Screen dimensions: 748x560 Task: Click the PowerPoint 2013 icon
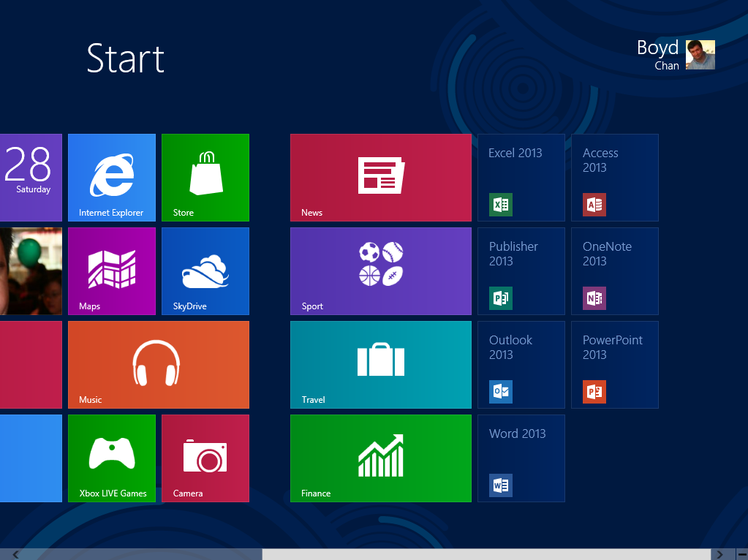[x=594, y=392]
